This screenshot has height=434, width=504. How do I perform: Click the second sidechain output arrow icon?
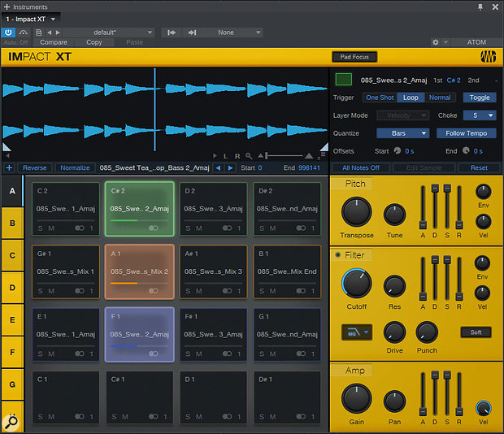(x=192, y=33)
